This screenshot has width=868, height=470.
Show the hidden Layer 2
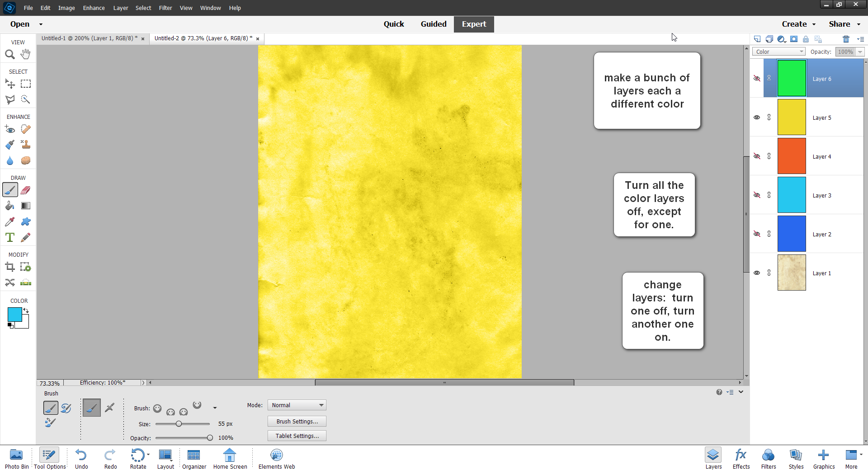click(x=758, y=234)
